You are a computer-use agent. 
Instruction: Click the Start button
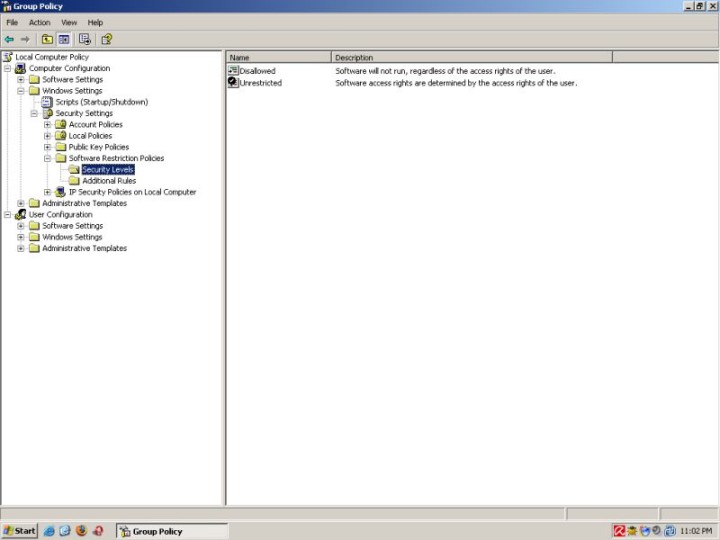tap(20, 531)
